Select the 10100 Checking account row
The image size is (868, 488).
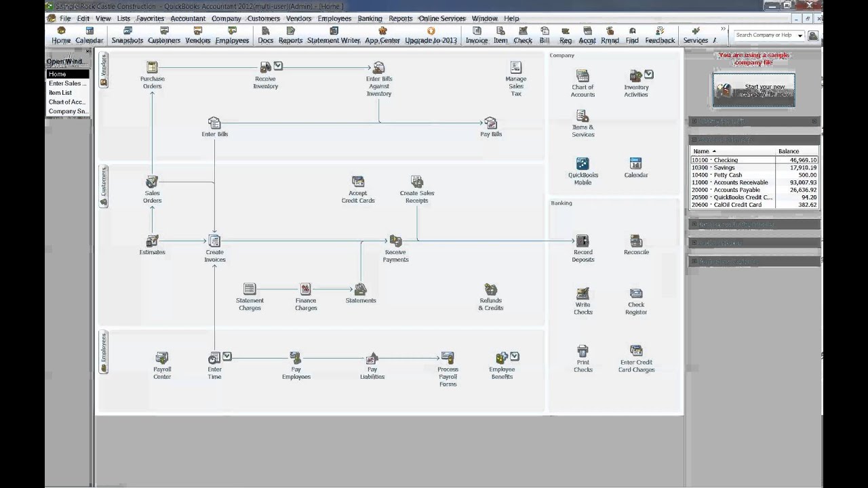tap(754, 160)
